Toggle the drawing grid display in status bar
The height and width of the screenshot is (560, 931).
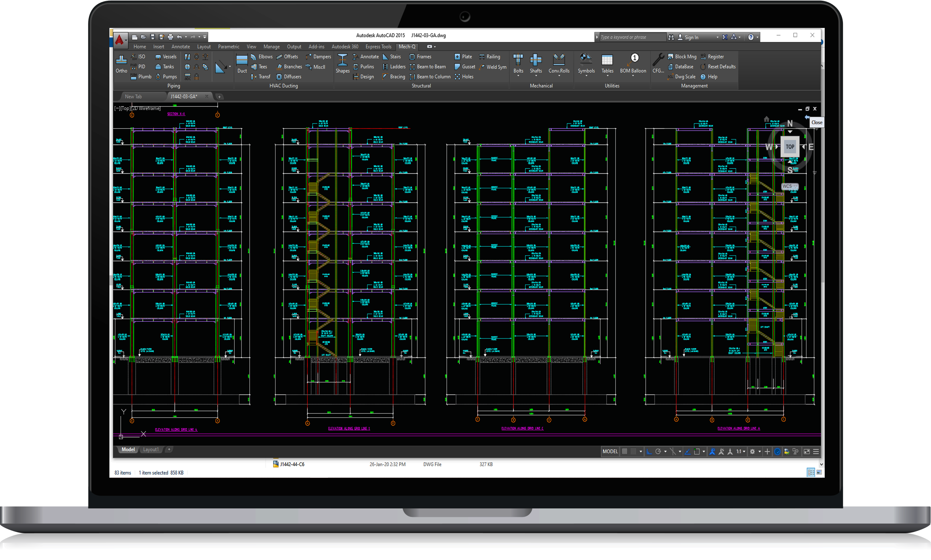point(625,451)
